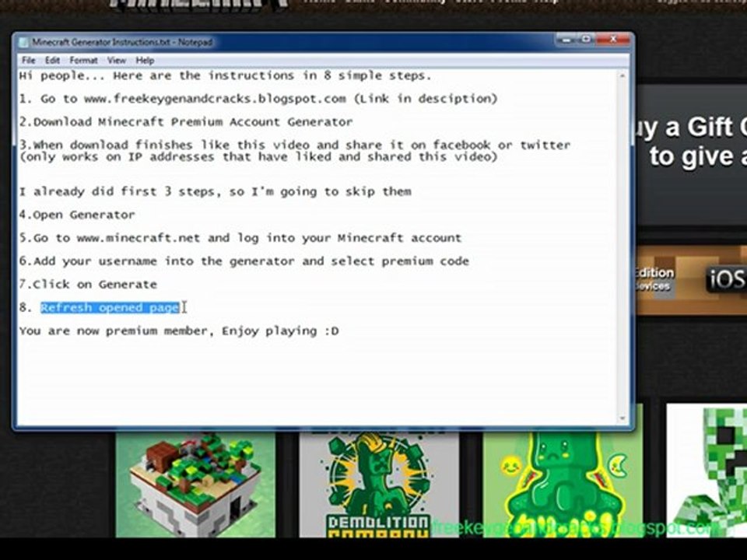Viewport: 747px width, 560px height.
Task: Click the line '(only works on IP addresses'
Action: [x=258, y=157]
